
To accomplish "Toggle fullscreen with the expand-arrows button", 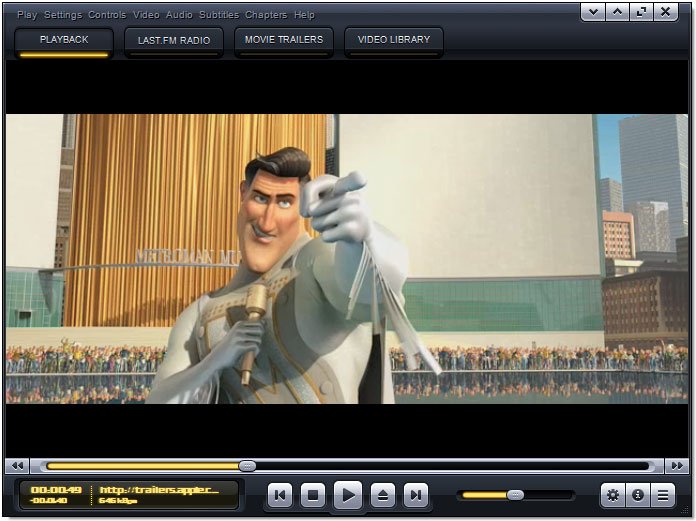I will click(641, 12).
